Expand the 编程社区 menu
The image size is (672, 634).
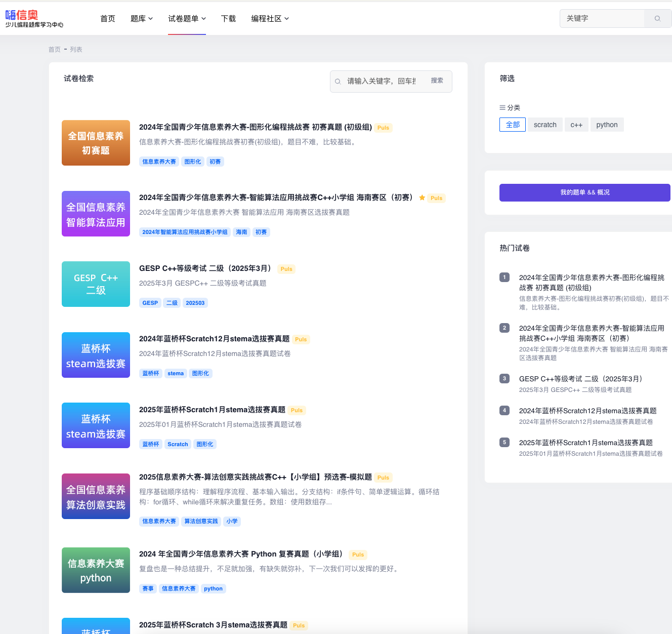pyautogui.click(x=270, y=19)
